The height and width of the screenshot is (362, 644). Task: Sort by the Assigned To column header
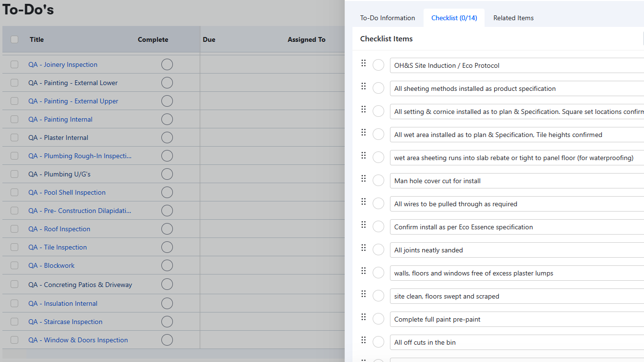(x=306, y=39)
